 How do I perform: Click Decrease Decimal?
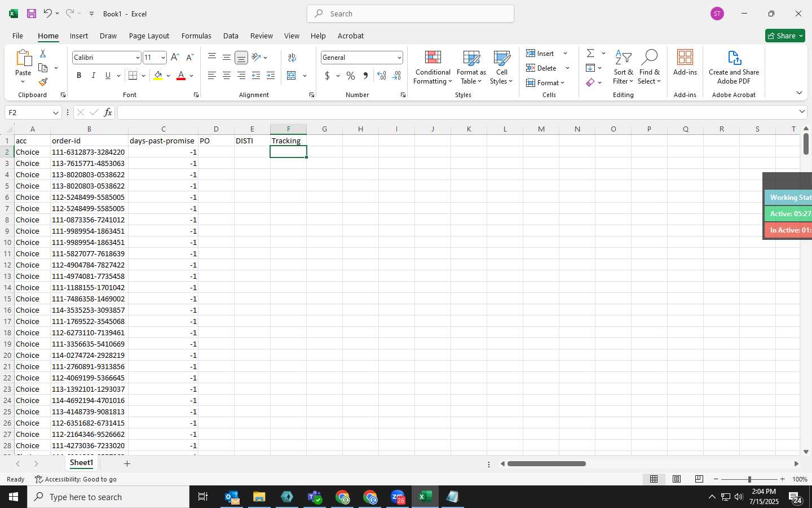coord(396,76)
